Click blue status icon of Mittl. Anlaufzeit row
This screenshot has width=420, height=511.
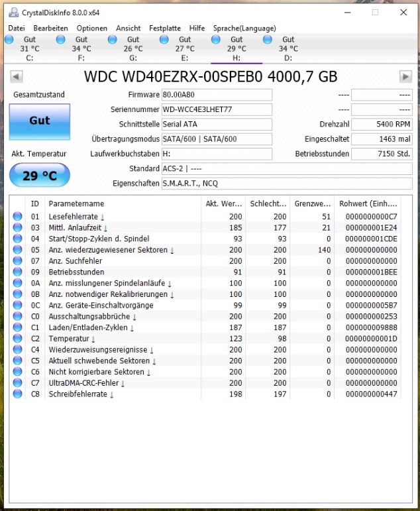[18, 227]
